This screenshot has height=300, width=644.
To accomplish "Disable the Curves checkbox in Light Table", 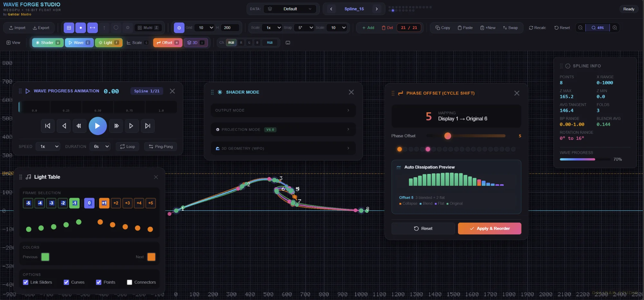I will [x=66, y=282].
